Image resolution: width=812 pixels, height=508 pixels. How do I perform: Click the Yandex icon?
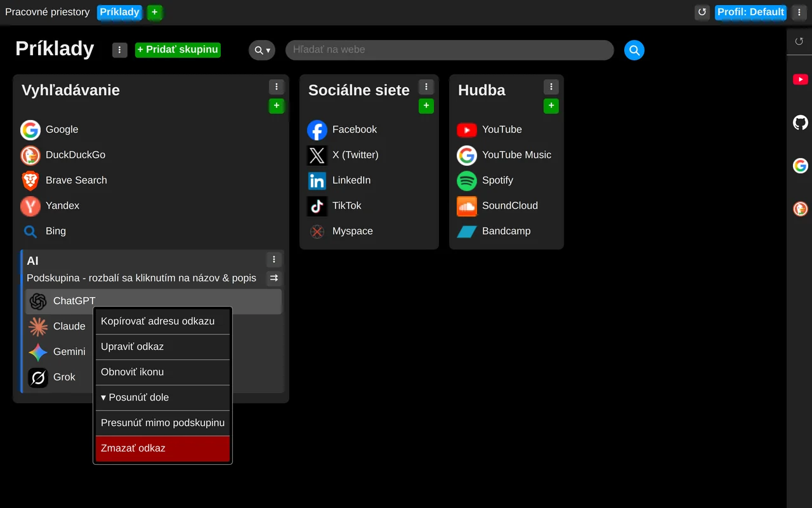[x=30, y=206]
